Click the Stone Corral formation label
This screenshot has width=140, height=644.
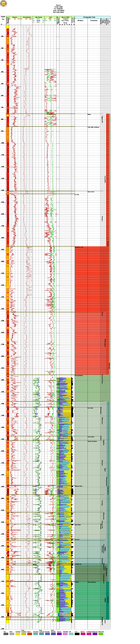click(91, 192)
